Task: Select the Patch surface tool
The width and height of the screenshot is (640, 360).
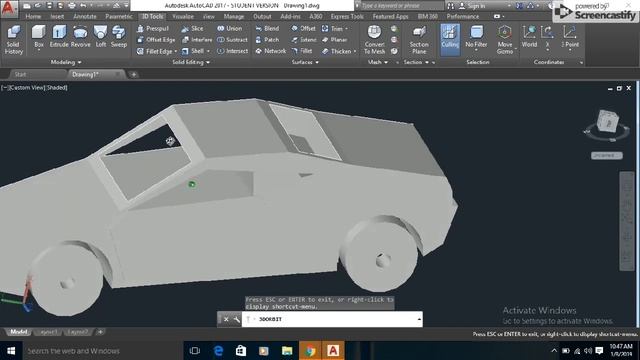Action: [267, 40]
